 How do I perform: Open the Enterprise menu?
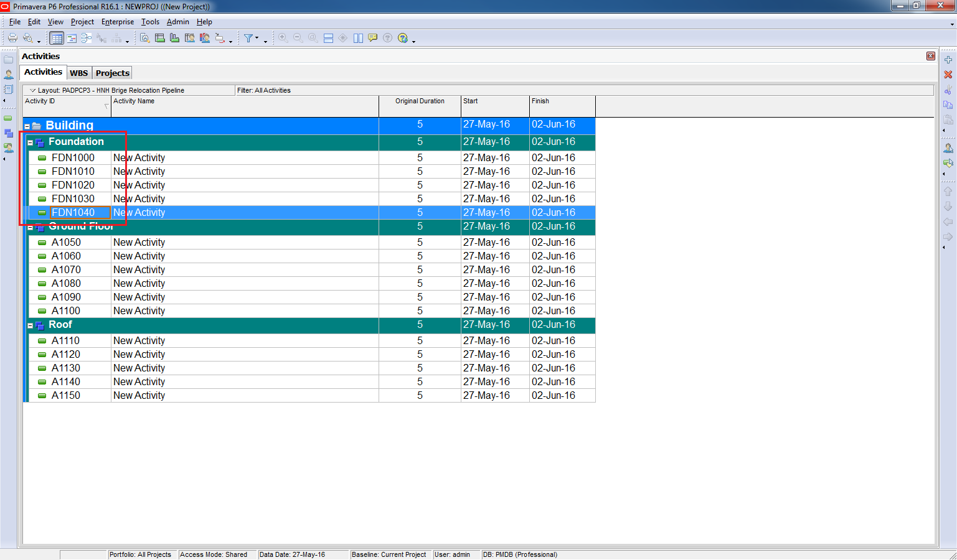pyautogui.click(x=117, y=22)
